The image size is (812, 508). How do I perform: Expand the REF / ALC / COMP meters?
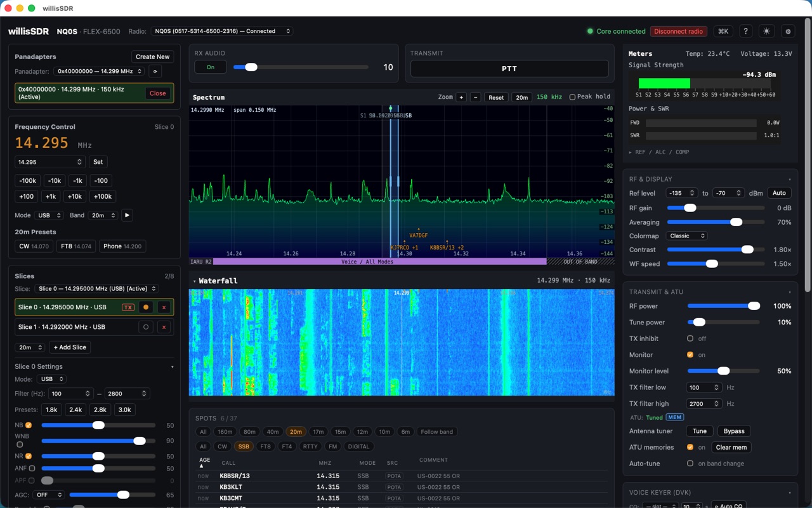[x=659, y=152]
